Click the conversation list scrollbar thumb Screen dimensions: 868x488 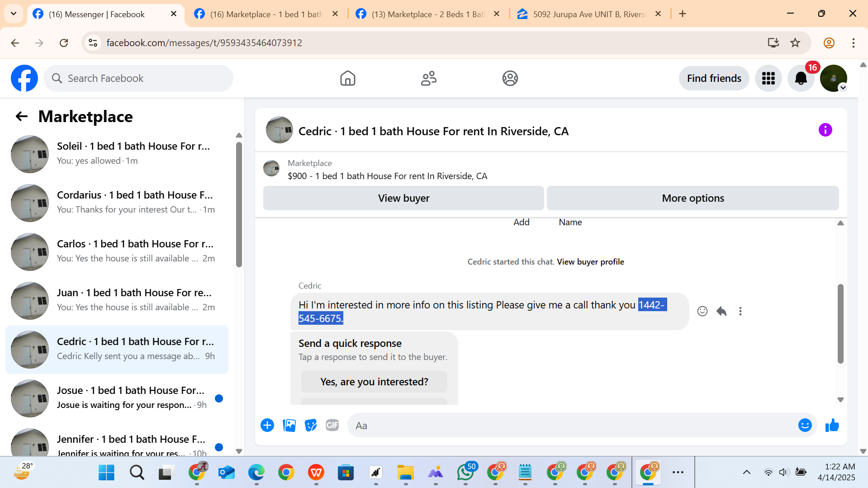click(x=239, y=204)
